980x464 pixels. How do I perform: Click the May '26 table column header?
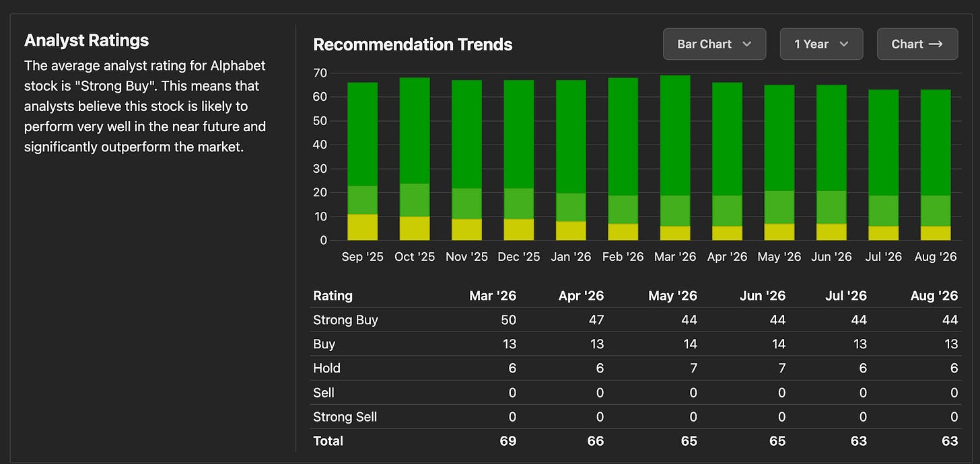672,296
